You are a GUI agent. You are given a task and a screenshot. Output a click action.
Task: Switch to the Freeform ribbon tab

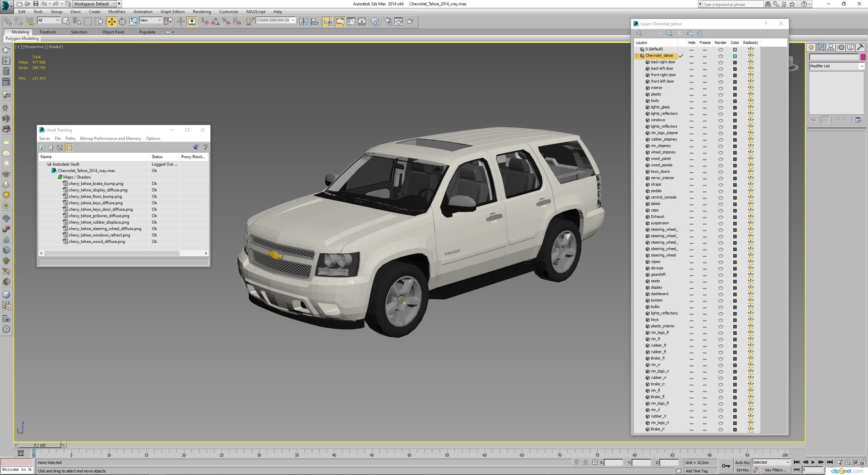pyautogui.click(x=48, y=32)
